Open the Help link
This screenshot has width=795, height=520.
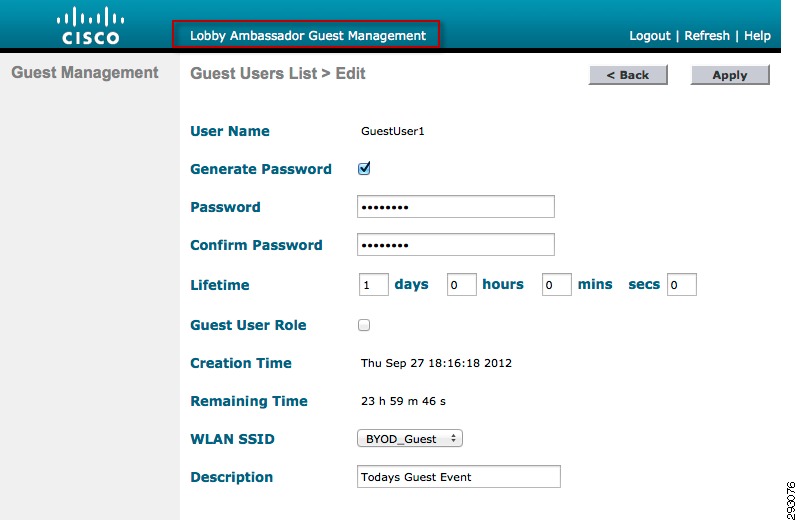[x=757, y=36]
